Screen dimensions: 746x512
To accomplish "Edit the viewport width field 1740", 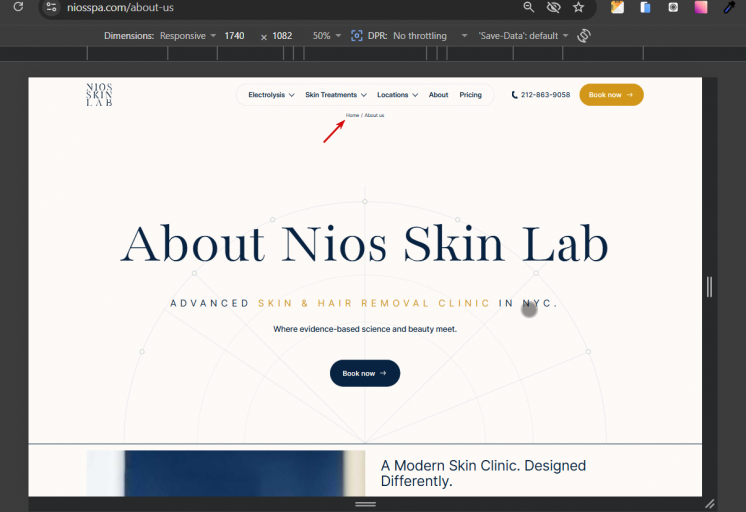I will (x=235, y=36).
